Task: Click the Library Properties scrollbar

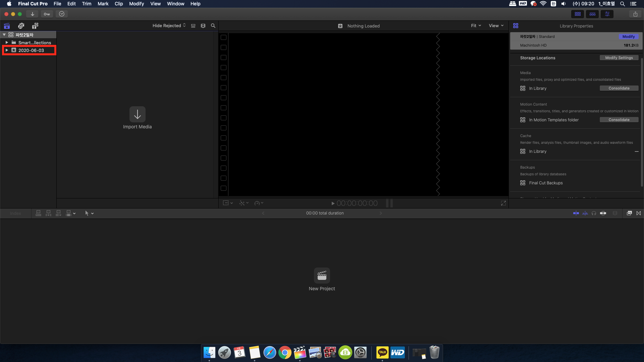Action: coord(642,122)
